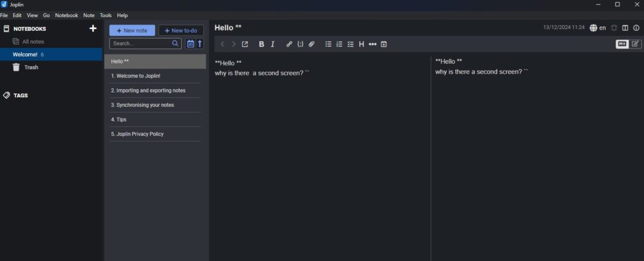644x261 pixels.
Task: Toggle the editor layout split view
Action: (625, 28)
